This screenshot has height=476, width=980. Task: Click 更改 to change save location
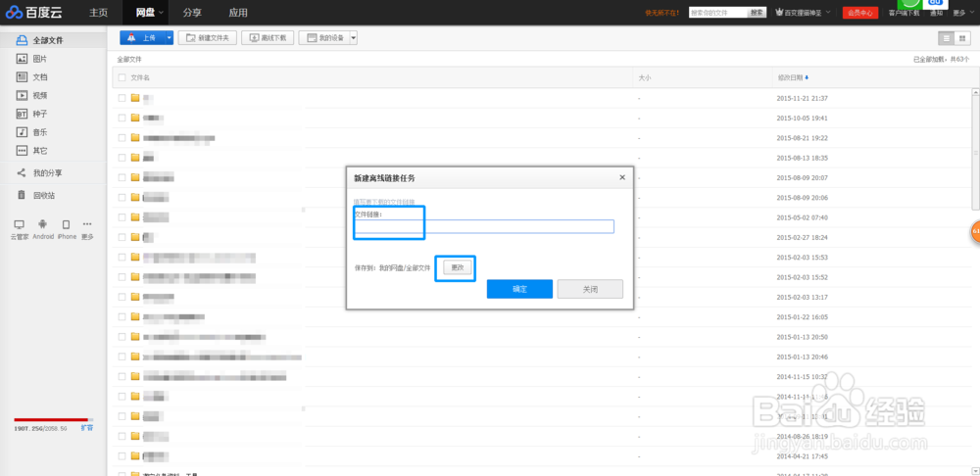(x=458, y=267)
